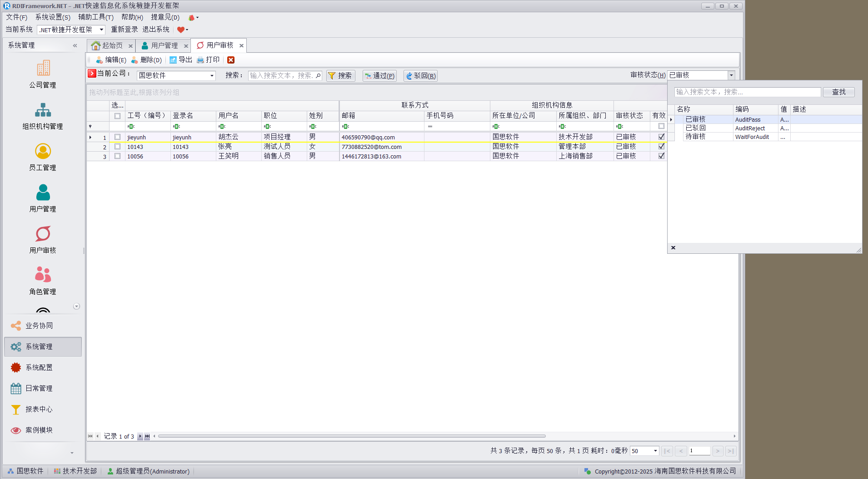The height and width of the screenshot is (479, 868).
Task: Open the 角色管理 sidebar icon
Action: tap(43, 275)
